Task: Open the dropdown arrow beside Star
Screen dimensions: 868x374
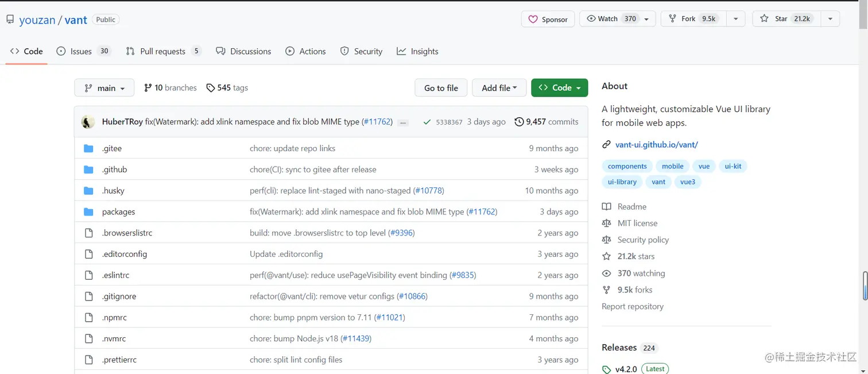Action: point(830,19)
